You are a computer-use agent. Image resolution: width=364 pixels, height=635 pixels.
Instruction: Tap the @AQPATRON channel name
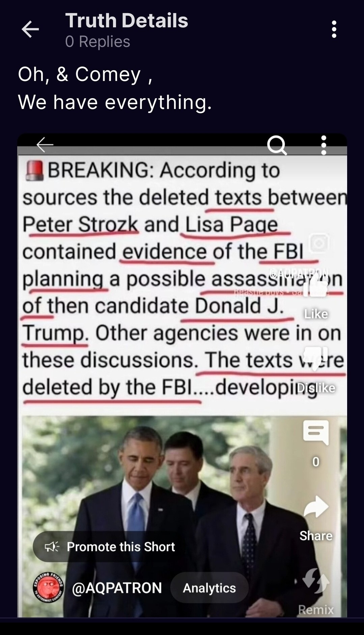pyautogui.click(x=117, y=588)
